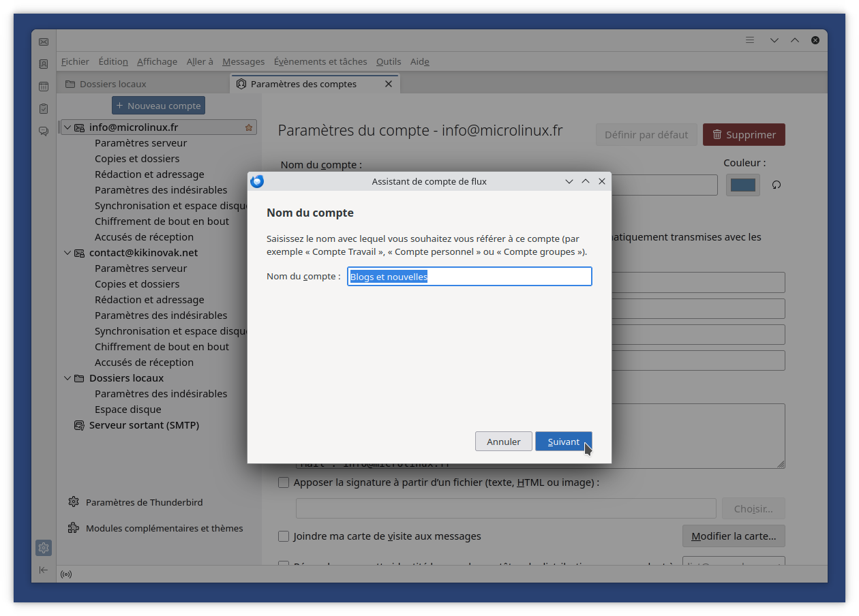Viewport: 859px width, 616px height.
Task: Click the settings gear in the spaces toolbar
Action: 44,548
